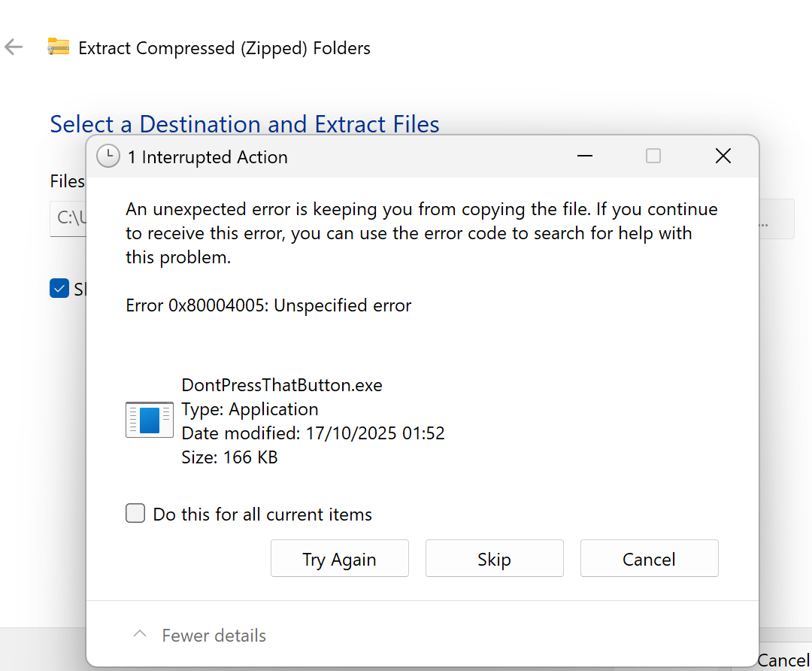Click the DontPressThatButton.exe application icon
This screenshot has width=812, height=671.
click(x=149, y=420)
